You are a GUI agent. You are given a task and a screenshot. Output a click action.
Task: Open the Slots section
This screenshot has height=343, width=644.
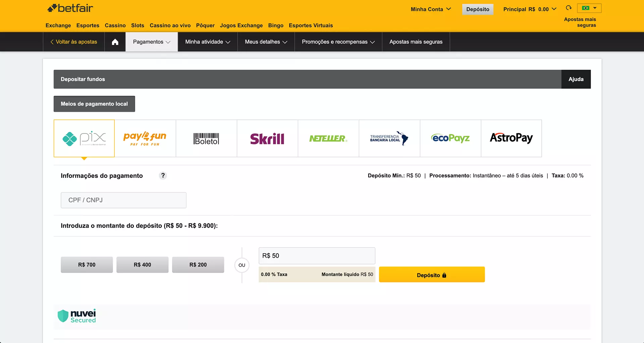[138, 25]
